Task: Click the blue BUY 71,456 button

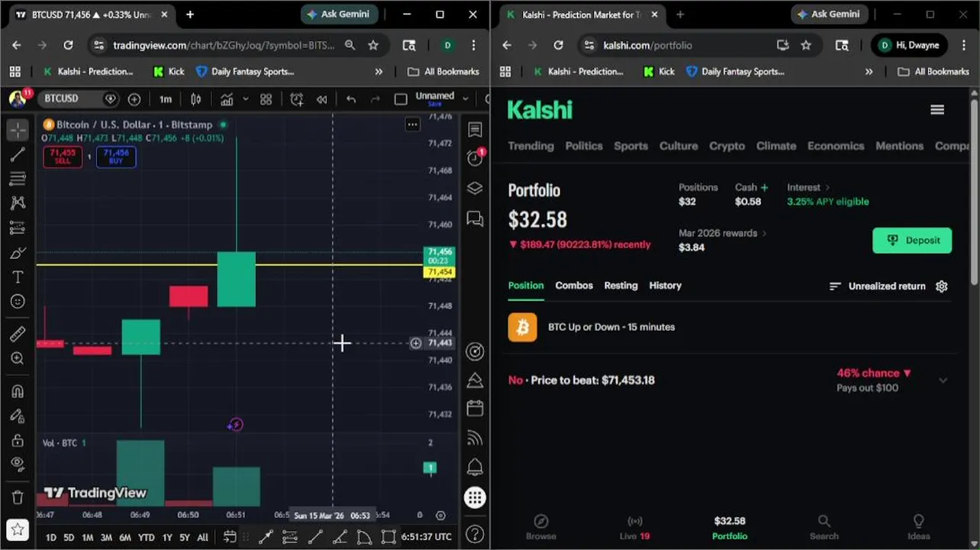Action: point(116,157)
